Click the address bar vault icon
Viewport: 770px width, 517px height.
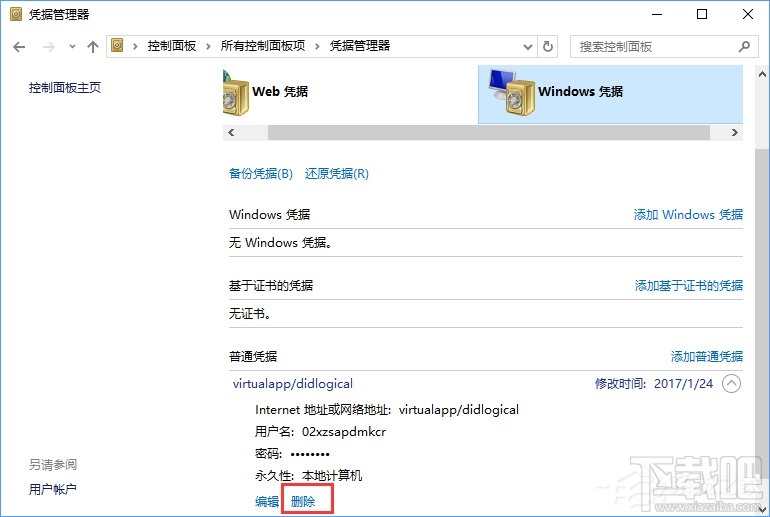tap(117, 46)
